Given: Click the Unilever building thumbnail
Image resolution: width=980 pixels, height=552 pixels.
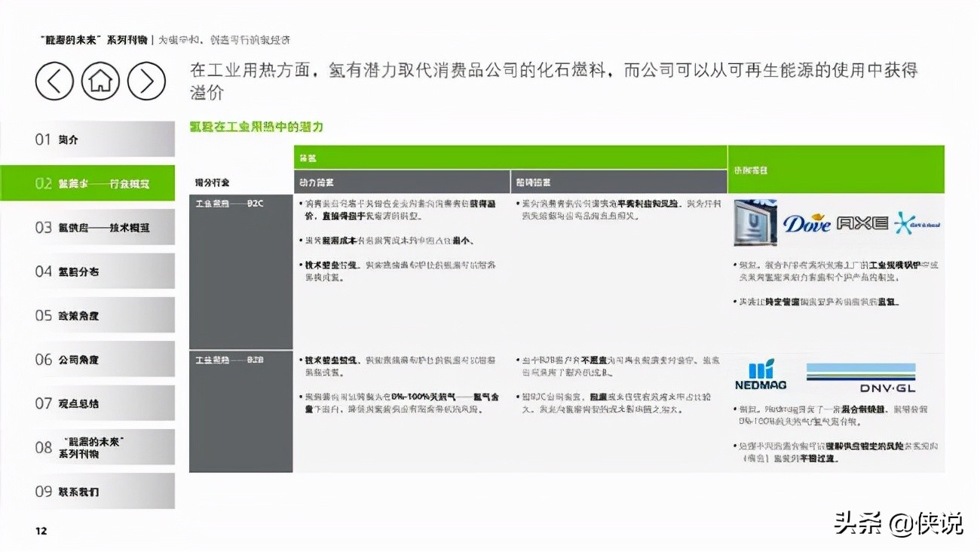Looking at the screenshot, I should click(755, 222).
